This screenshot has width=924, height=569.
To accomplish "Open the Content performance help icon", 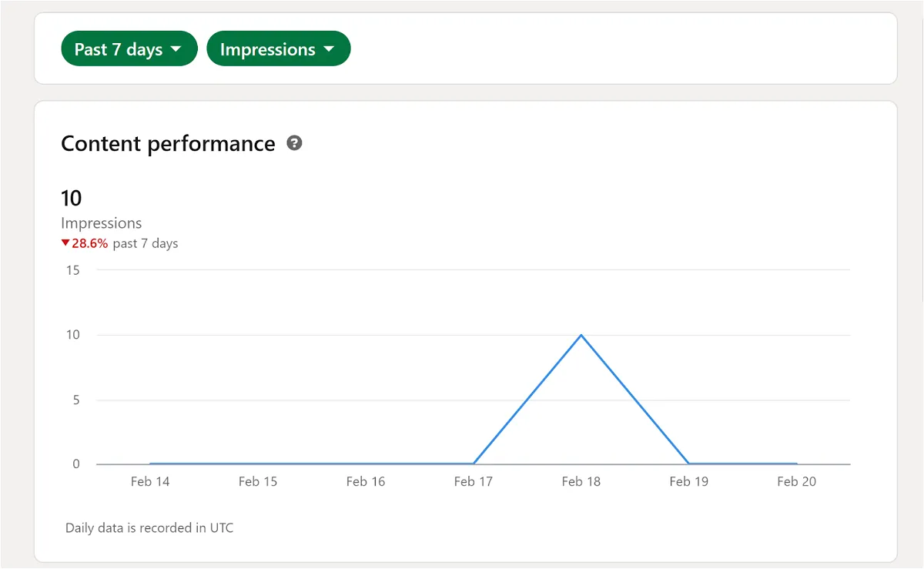I will pyautogui.click(x=294, y=143).
